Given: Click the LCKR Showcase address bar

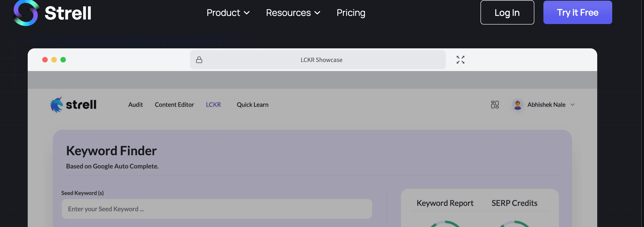Looking at the screenshot, I should click(317, 60).
